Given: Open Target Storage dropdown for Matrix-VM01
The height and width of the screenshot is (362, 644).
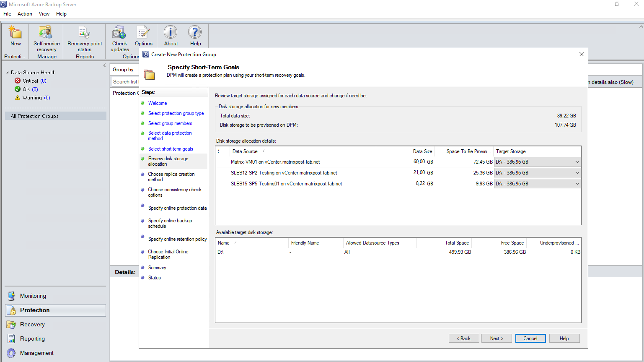Looking at the screenshot, I should click(x=577, y=162).
